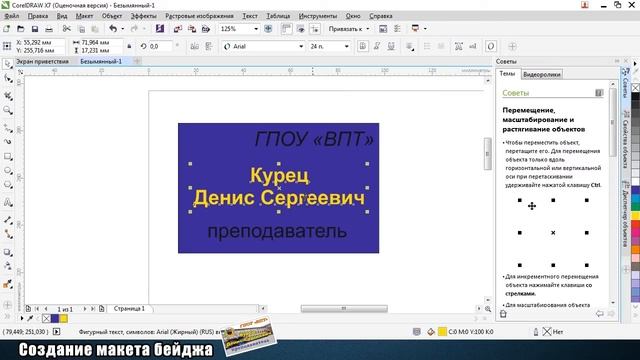Open application launcher dropdown arrow
This screenshot has width=640, height=360.
point(425,29)
